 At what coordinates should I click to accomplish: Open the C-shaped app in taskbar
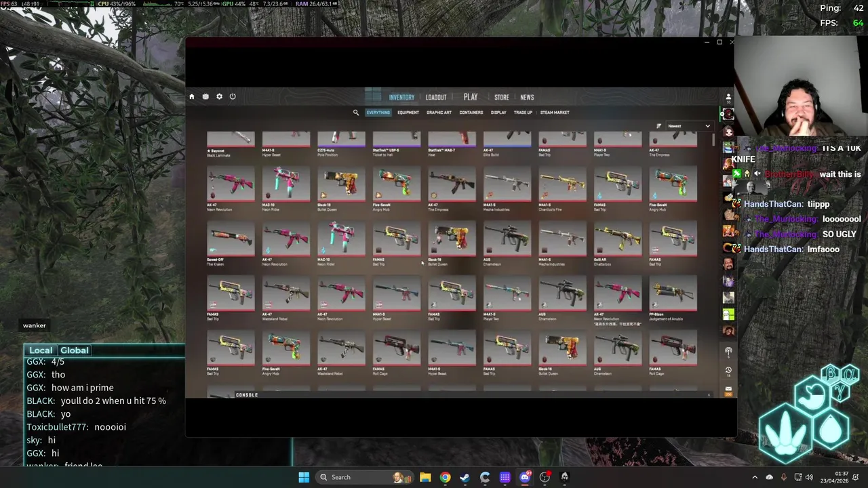tap(485, 477)
